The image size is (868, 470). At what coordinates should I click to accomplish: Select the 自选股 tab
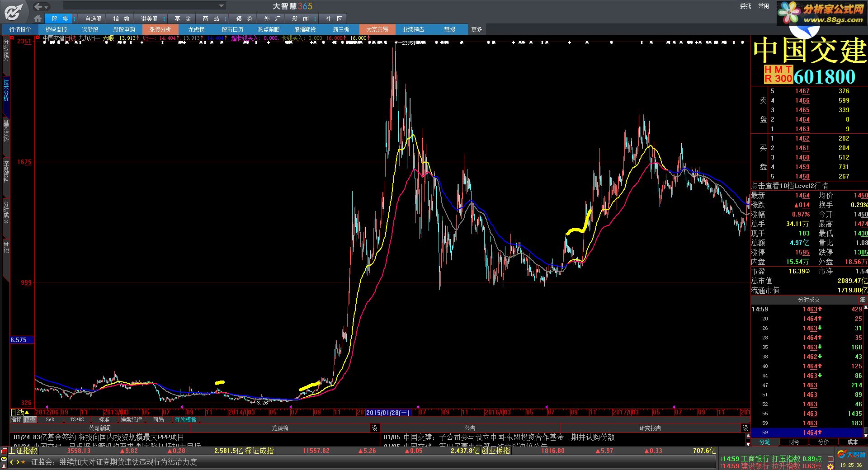[x=93, y=19]
